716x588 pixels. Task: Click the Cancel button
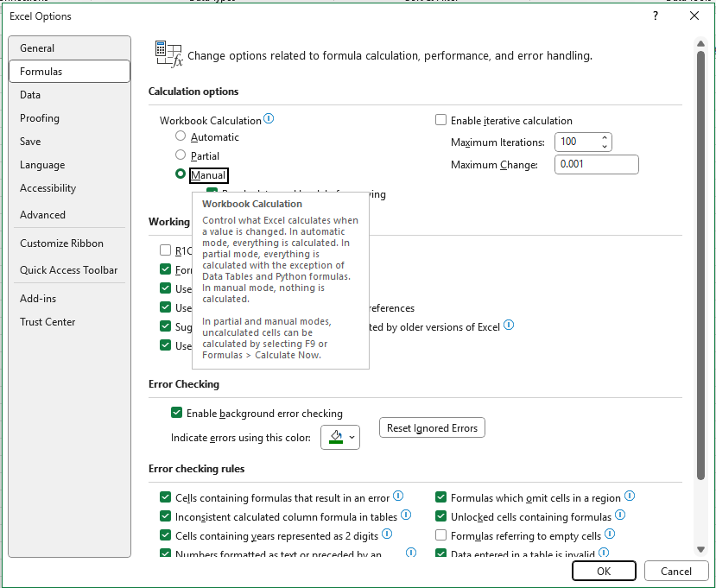pos(675,571)
